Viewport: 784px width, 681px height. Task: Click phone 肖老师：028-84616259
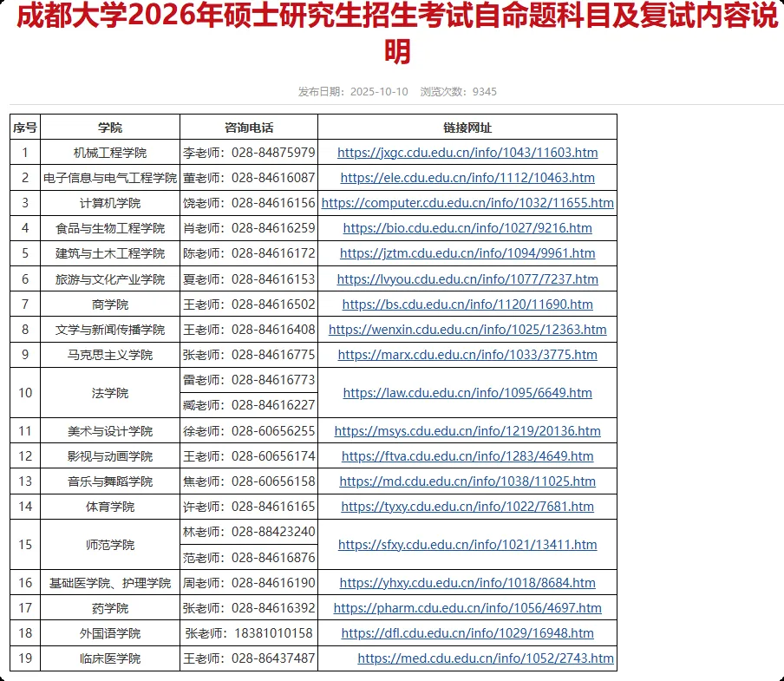pyautogui.click(x=249, y=228)
